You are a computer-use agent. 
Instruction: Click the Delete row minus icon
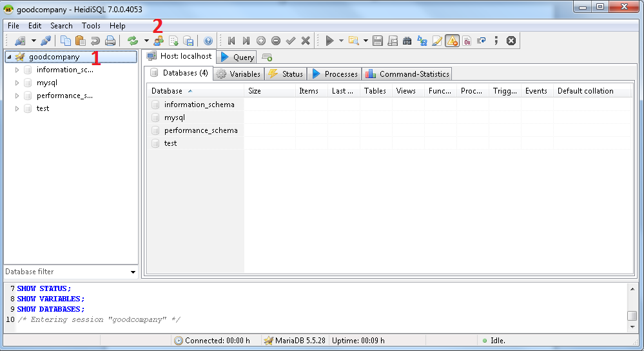(276, 41)
